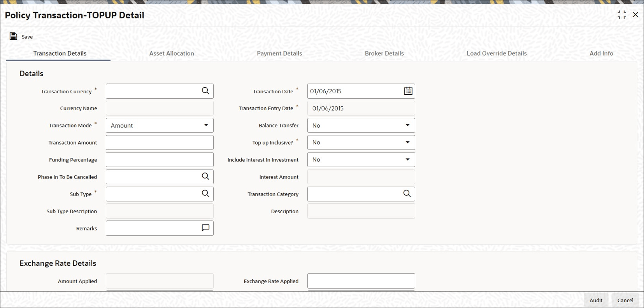The width and height of the screenshot is (644, 308).
Task: Click the Exchange Rate Details heading
Action: [x=58, y=263]
